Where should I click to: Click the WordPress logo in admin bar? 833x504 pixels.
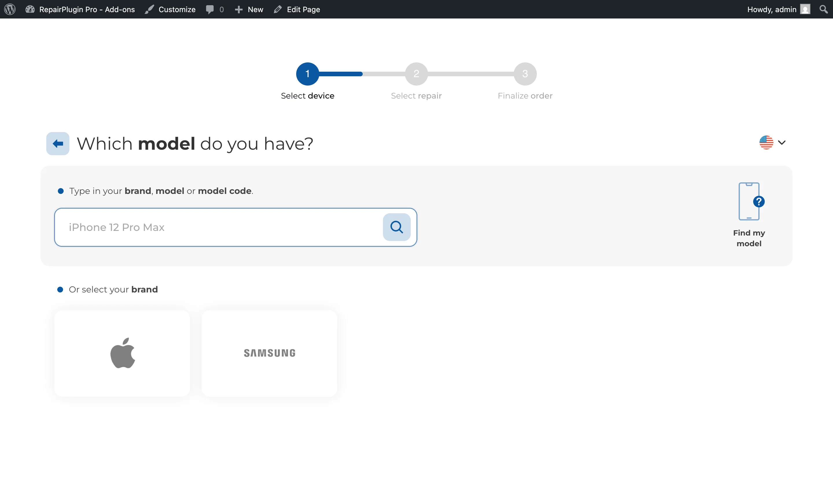pos(9,9)
